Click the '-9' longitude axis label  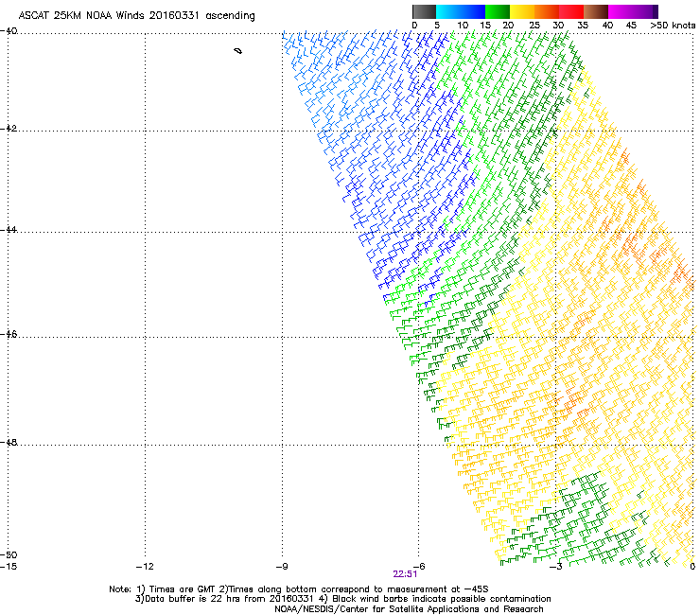point(282,567)
